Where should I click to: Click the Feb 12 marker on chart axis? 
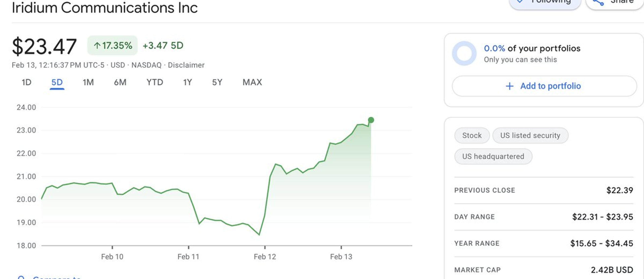pos(265,257)
